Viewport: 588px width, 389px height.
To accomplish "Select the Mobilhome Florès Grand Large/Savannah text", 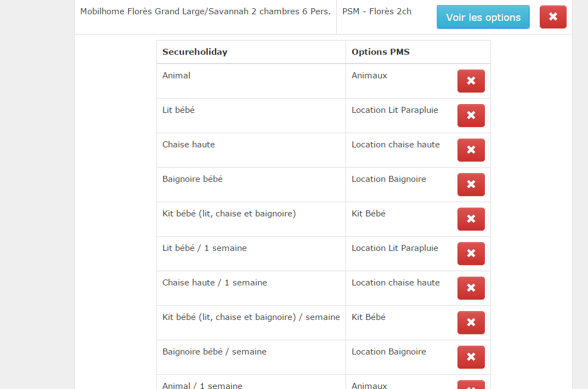I will [205, 12].
